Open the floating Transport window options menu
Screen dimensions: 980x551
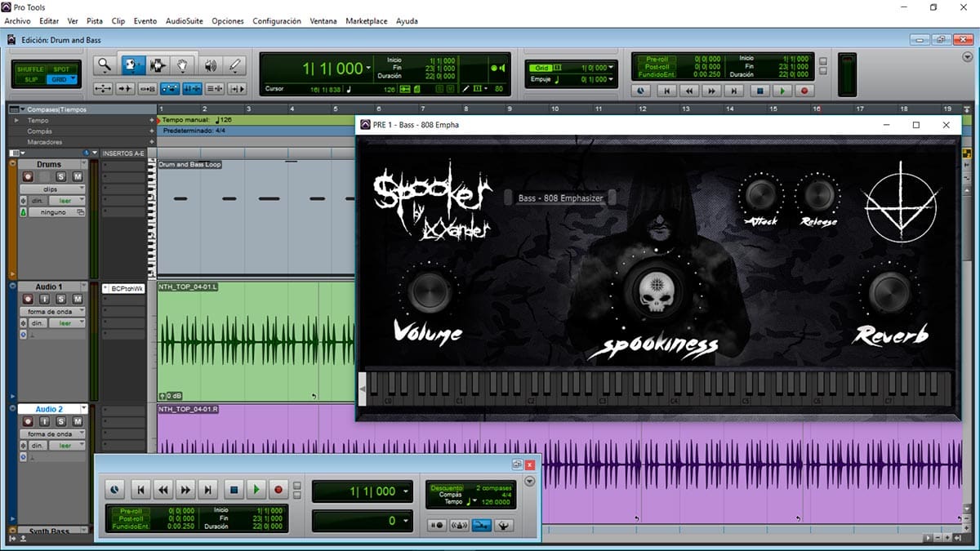click(x=529, y=481)
